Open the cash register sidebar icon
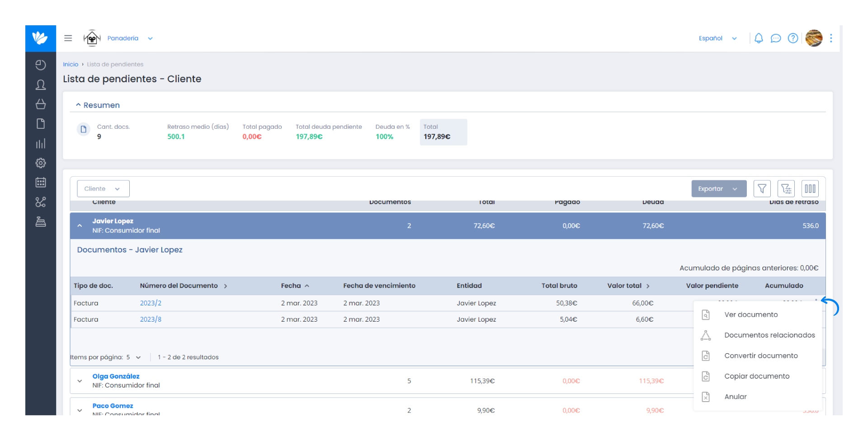Image resolution: width=868 pixels, height=440 pixels. (x=41, y=222)
